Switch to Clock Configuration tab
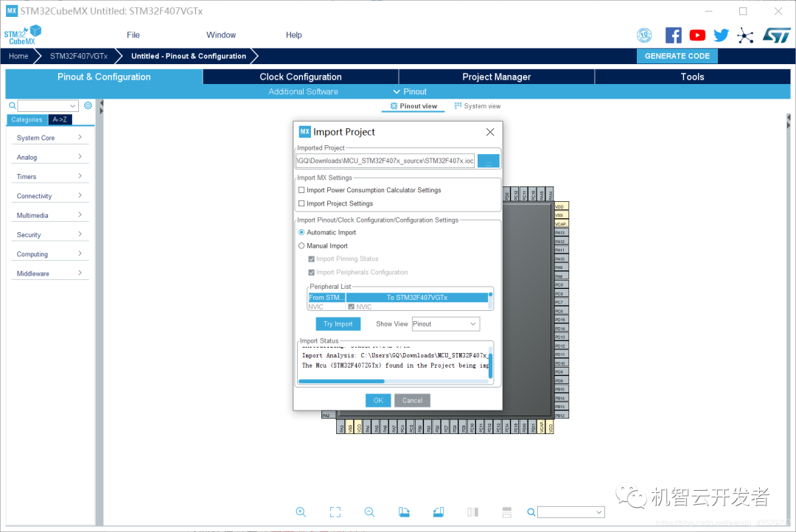 (301, 77)
